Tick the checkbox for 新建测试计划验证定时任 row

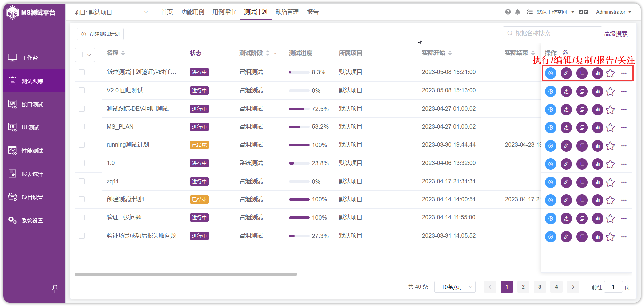82,72
